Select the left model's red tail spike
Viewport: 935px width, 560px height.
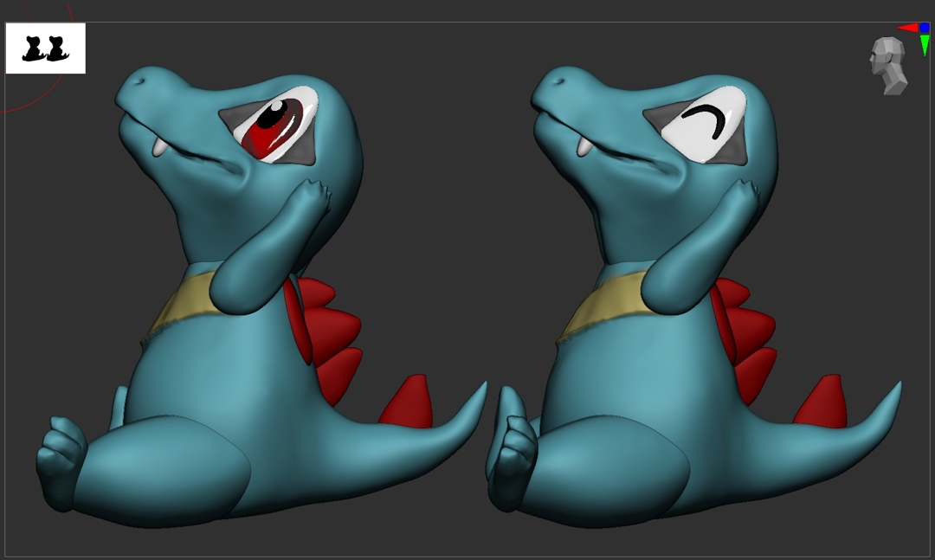coord(409,403)
